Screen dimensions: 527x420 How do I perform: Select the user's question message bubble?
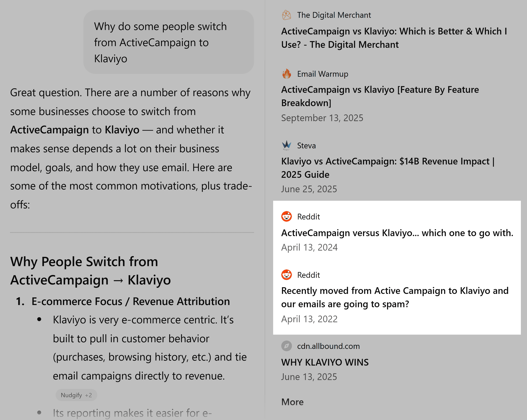[168, 42]
